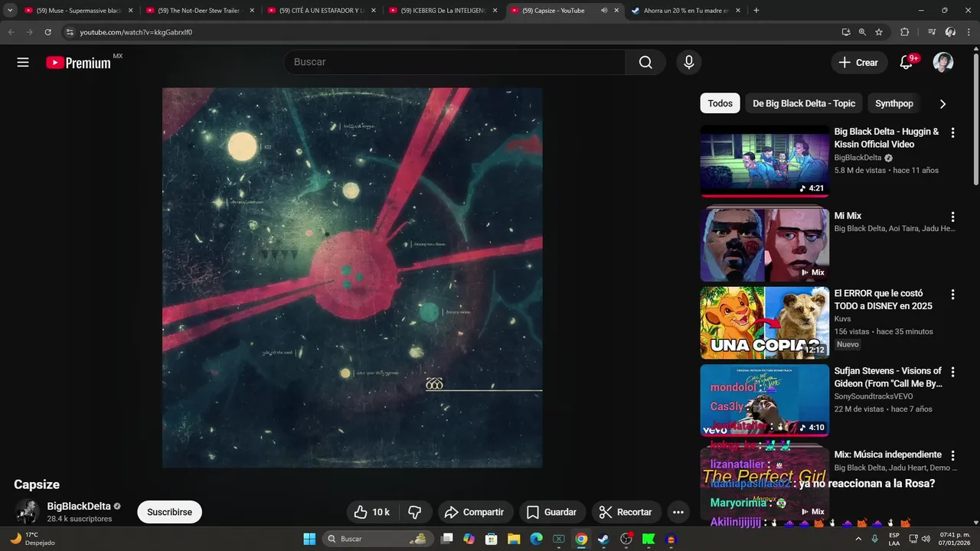980x551 pixels.
Task: Select De Big Black Delta - Topic chip
Action: [x=804, y=103]
